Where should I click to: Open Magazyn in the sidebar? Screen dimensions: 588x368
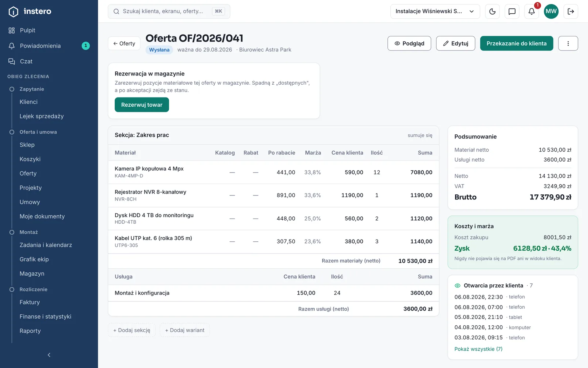tap(32, 274)
